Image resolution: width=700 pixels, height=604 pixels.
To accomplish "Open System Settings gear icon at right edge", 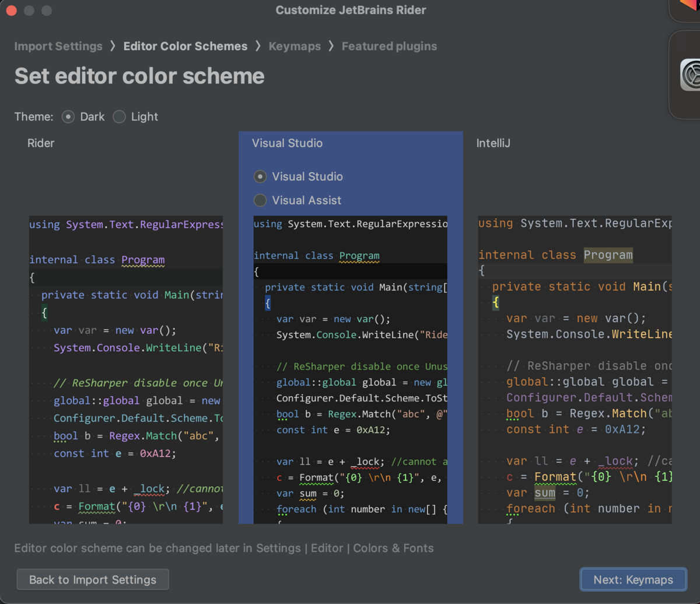I will (691, 75).
